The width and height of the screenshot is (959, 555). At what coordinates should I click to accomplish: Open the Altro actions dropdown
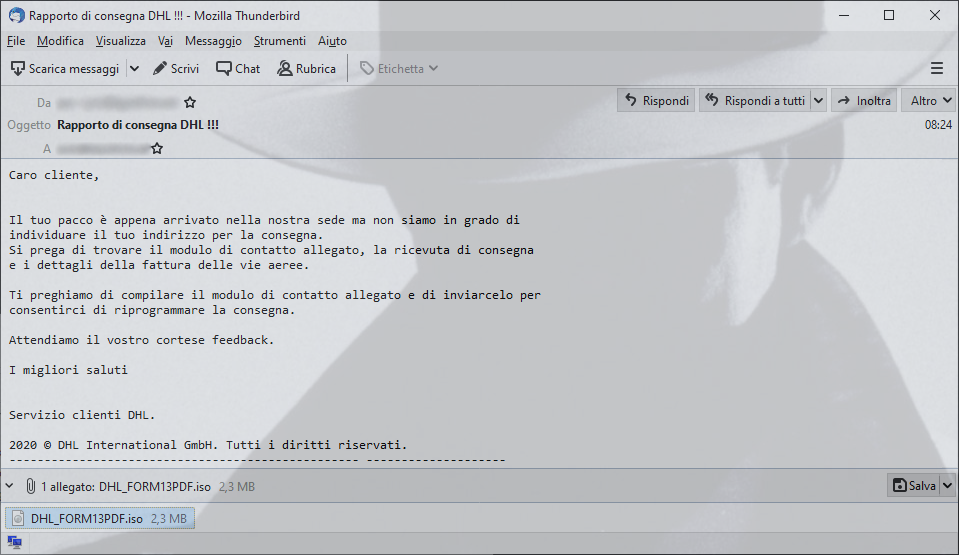pyautogui.click(x=928, y=100)
